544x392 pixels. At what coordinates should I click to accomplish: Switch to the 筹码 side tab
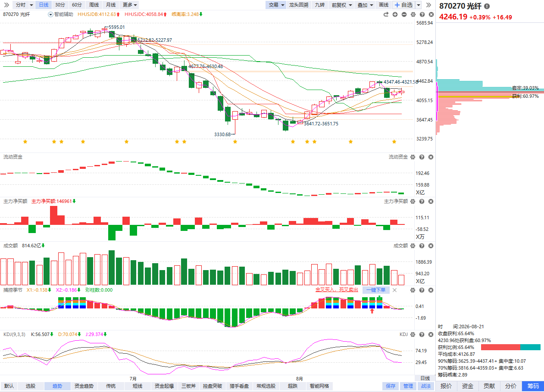[x=533, y=386]
